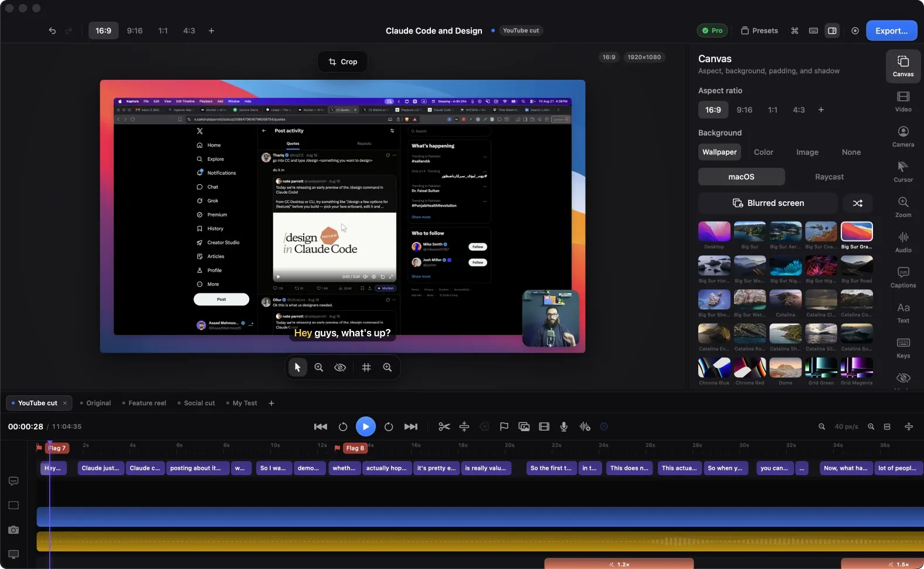This screenshot has width=924, height=569.
Task: Toggle the crossed-out eye visibility below preview
Action: (339, 367)
